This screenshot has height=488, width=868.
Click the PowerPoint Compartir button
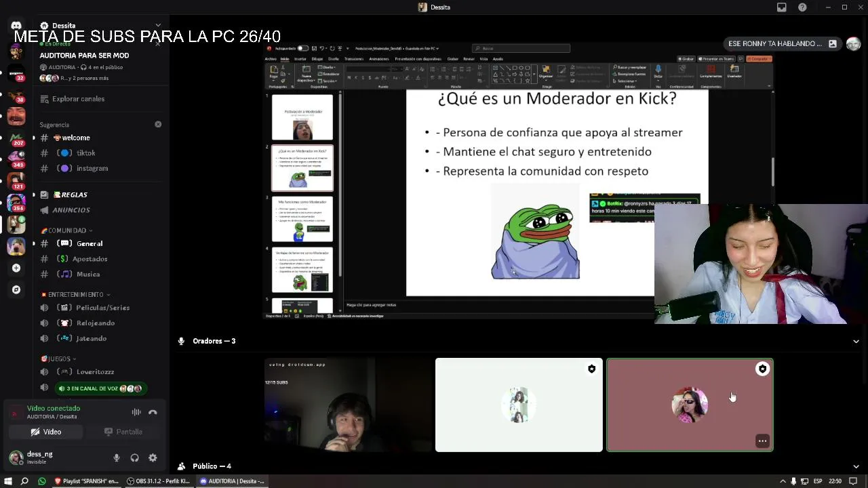click(x=759, y=59)
